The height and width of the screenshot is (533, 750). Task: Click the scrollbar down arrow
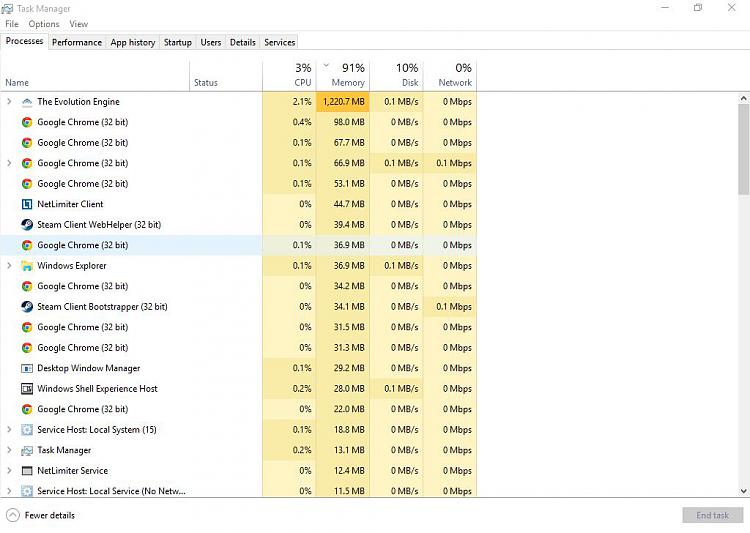coord(743,491)
